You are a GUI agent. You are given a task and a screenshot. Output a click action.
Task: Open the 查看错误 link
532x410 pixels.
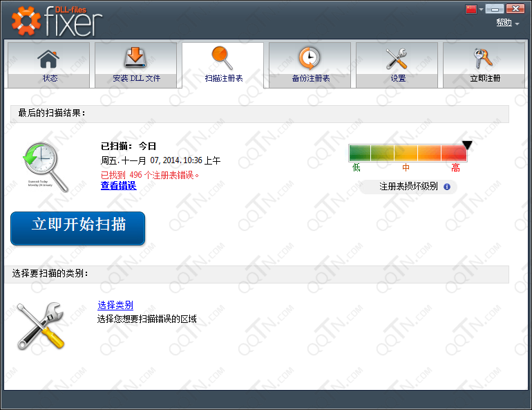coord(118,185)
